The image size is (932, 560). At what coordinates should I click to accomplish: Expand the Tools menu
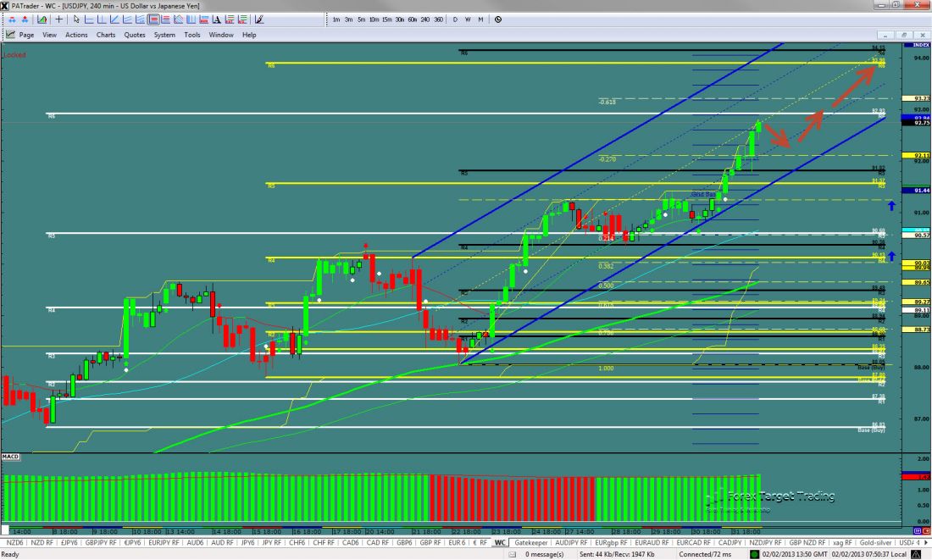(192, 35)
